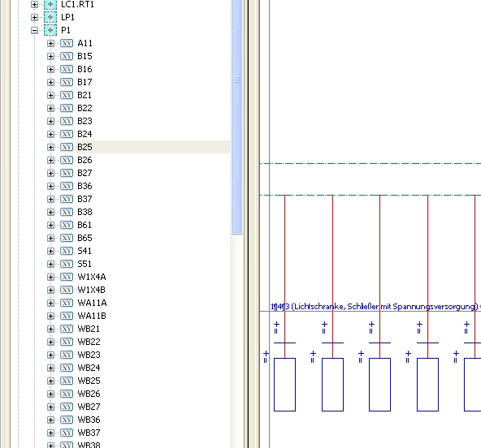Select the second device rectangle in schematic
The height and width of the screenshot is (448, 481).
[x=332, y=385]
